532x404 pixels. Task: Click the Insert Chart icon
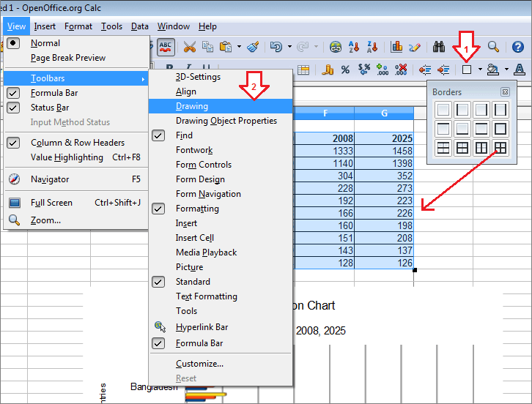(397, 47)
